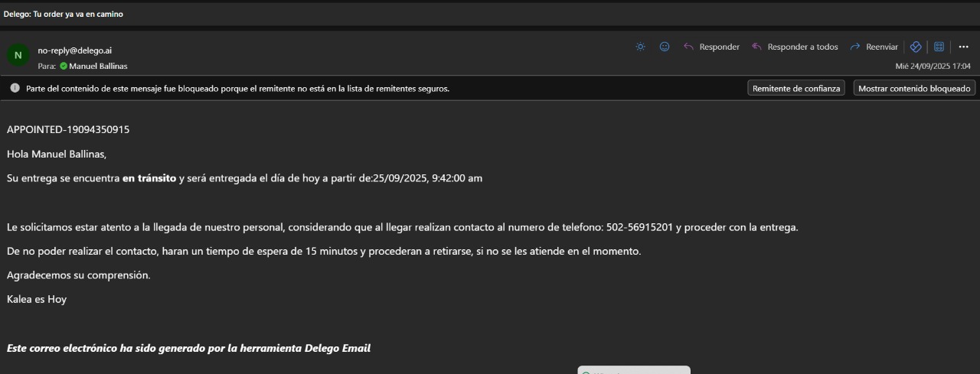Image resolution: width=980 pixels, height=374 pixels.
Task: Toggle the light mode sun icon
Action: pyautogui.click(x=641, y=47)
